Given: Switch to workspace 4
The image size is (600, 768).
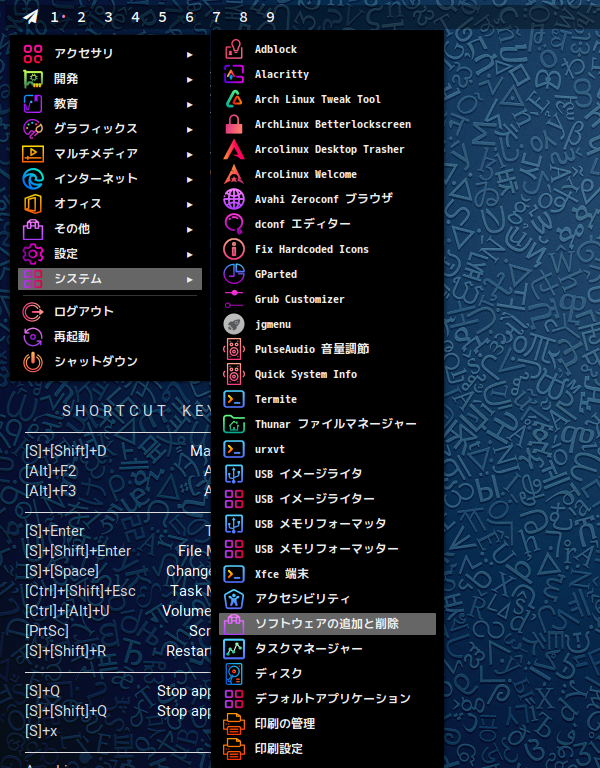Looking at the screenshot, I should click(x=135, y=18).
